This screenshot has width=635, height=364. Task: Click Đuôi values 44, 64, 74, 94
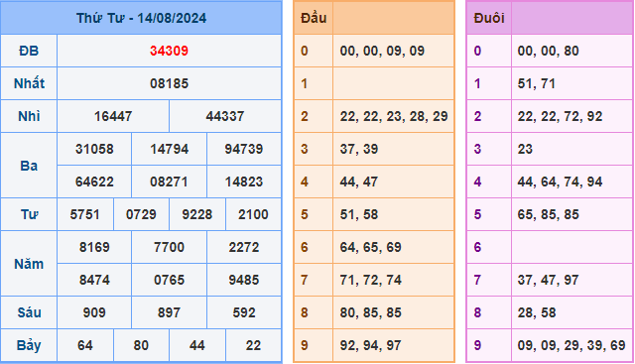[560, 182]
